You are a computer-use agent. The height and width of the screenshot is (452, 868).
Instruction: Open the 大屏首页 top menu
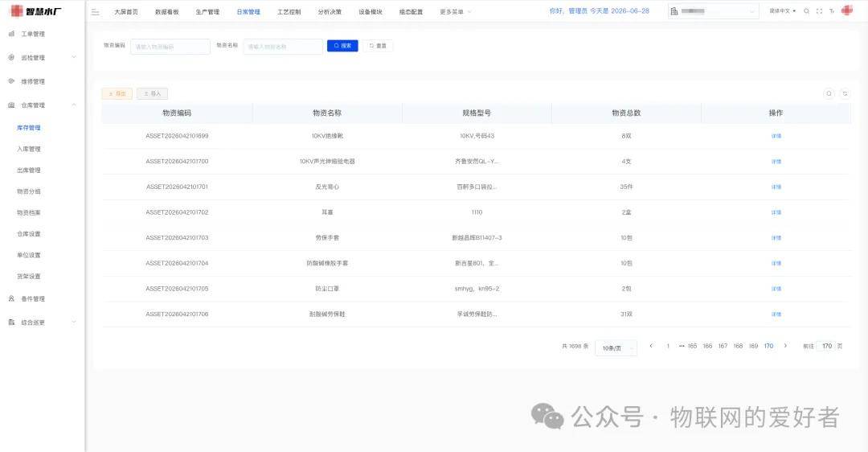click(x=126, y=11)
